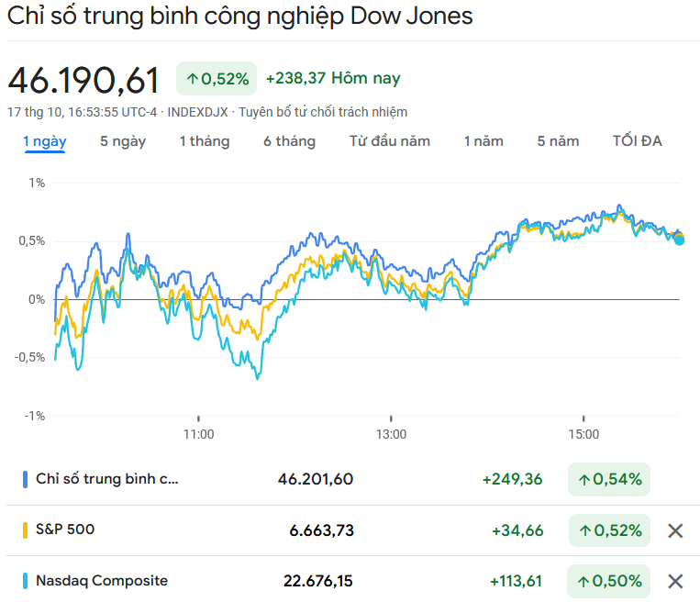Image resolution: width=700 pixels, height=602 pixels.
Task: Switch to the "5 ngày" time range
Action: pyautogui.click(x=123, y=141)
